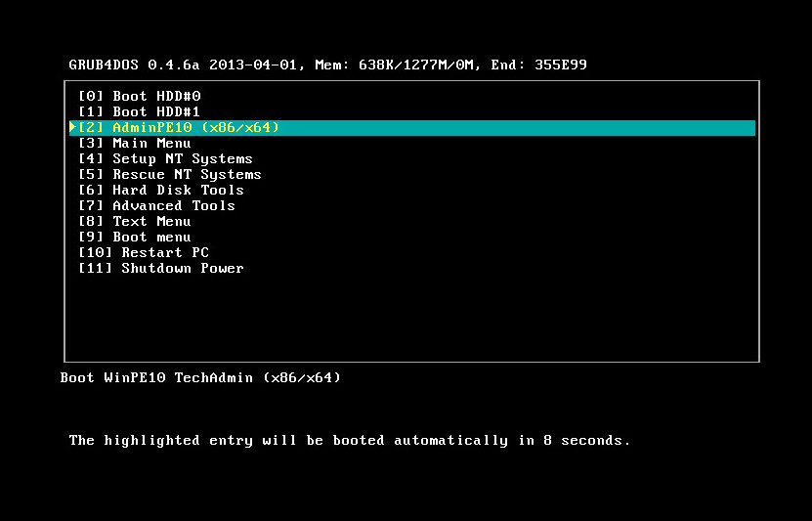Click the automatic boot countdown message

[x=349, y=441]
